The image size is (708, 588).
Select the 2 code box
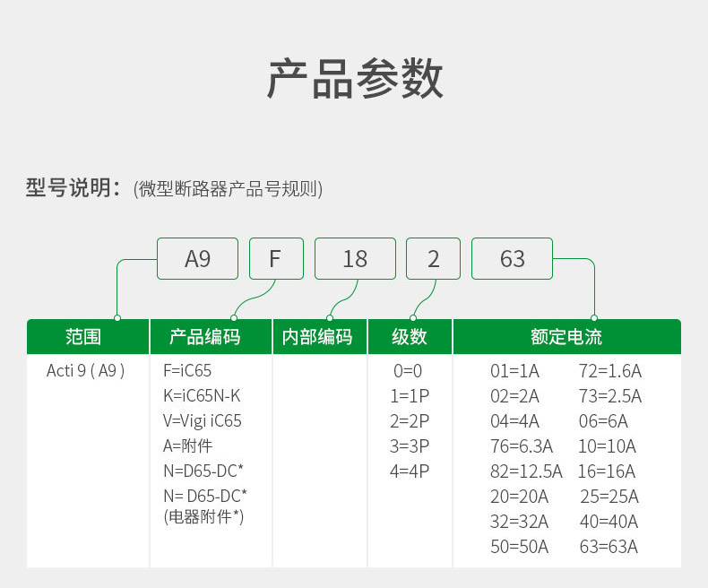coord(434,259)
